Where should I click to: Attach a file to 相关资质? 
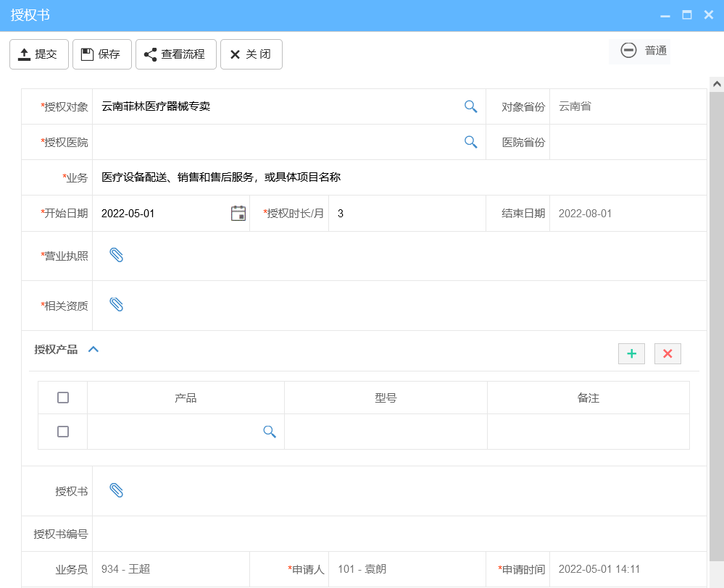pos(116,305)
